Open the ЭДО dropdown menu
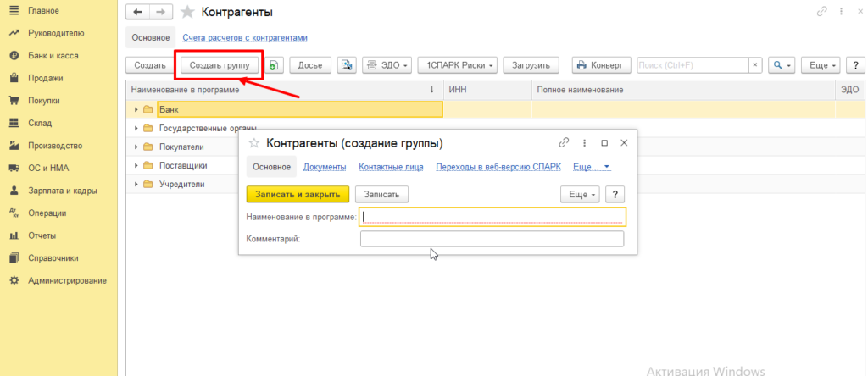The height and width of the screenshot is (376, 868). coord(387,65)
